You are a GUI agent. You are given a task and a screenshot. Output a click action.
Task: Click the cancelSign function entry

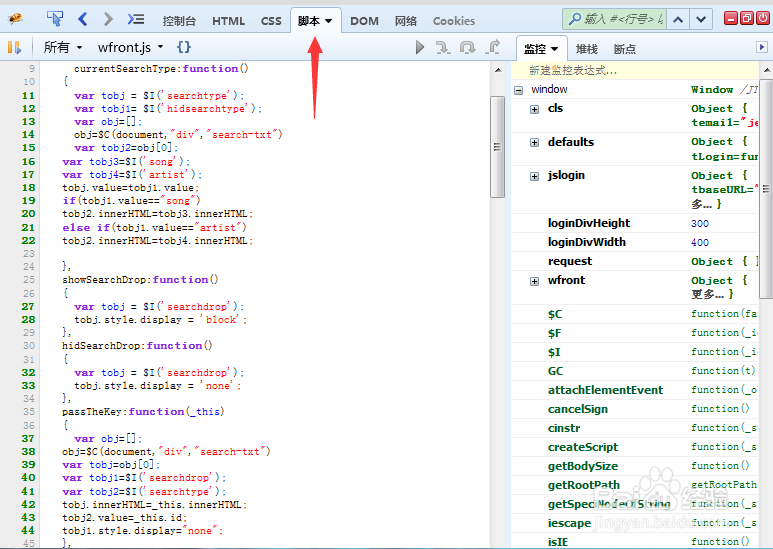tap(578, 410)
